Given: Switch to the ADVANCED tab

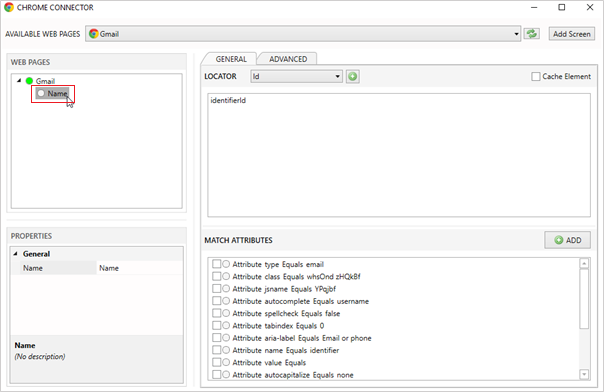Looking at the screenshot, I should coord(288,59).
